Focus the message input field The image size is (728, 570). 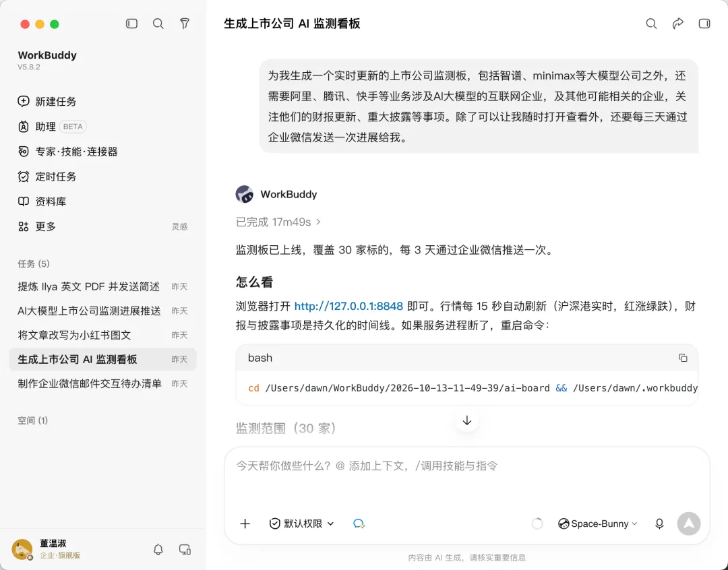(466, 478)
